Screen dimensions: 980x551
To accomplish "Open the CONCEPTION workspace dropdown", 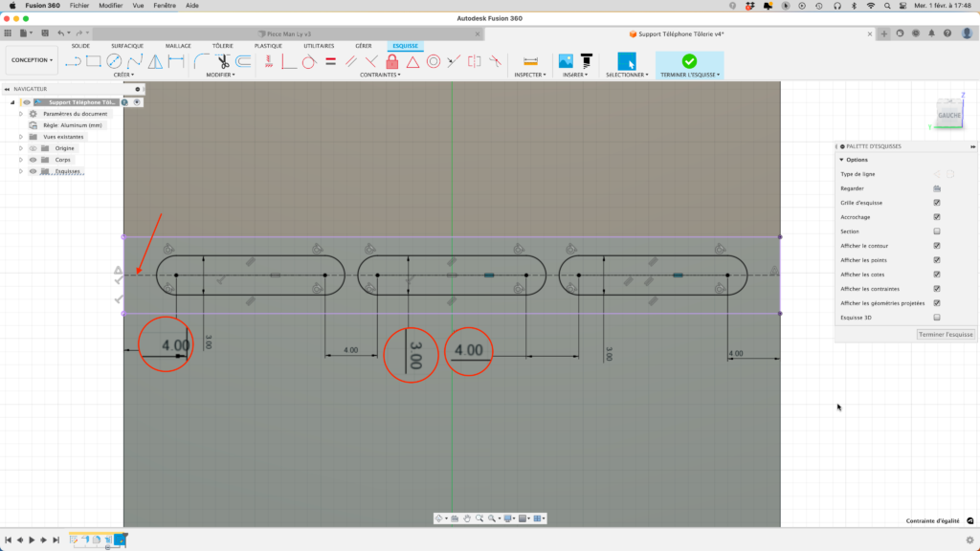I will pyautogui.click(x=32, y=60).
